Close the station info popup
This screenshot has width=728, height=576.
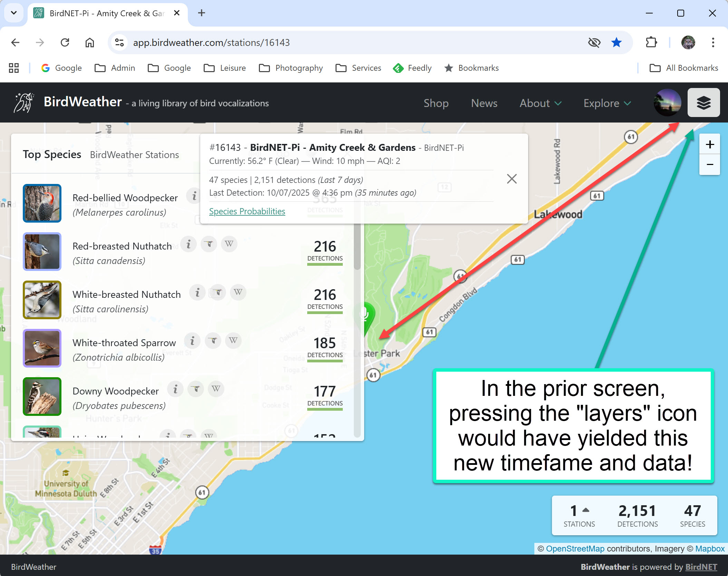pyautogui.click(x=512, y=179)
